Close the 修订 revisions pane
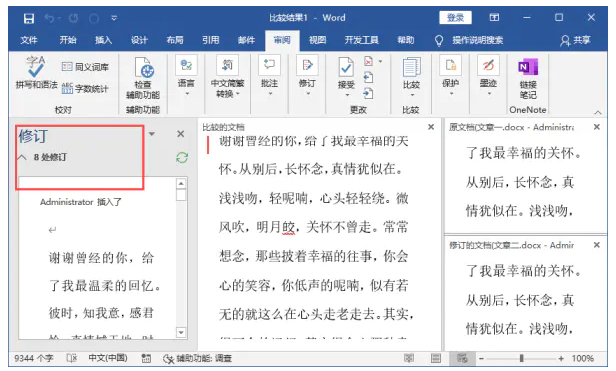This screenshot has height=371, width=616. click(180, 134)
